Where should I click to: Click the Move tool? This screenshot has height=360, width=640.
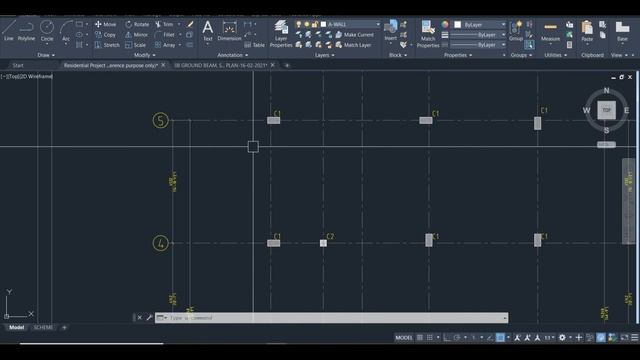[x=105, y=24]
